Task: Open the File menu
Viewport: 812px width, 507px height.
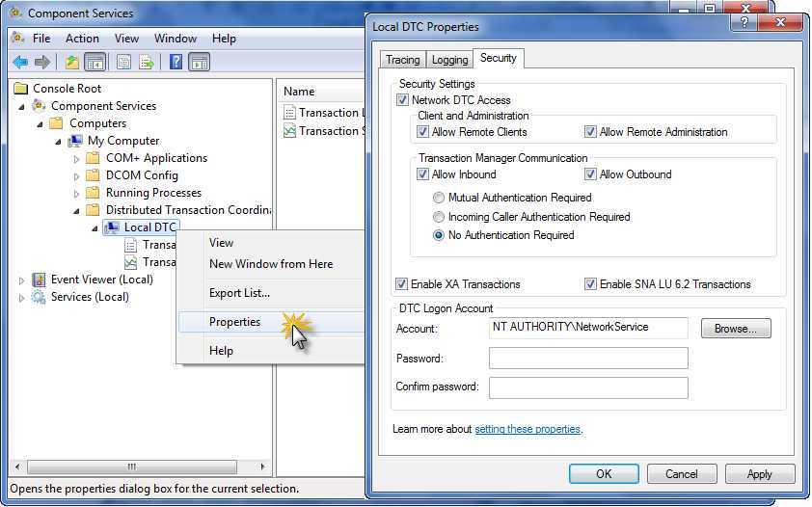Action: point(41,39)
